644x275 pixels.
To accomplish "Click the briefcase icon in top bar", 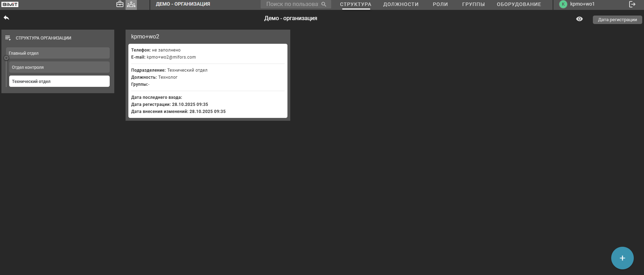I will point(120,4).
